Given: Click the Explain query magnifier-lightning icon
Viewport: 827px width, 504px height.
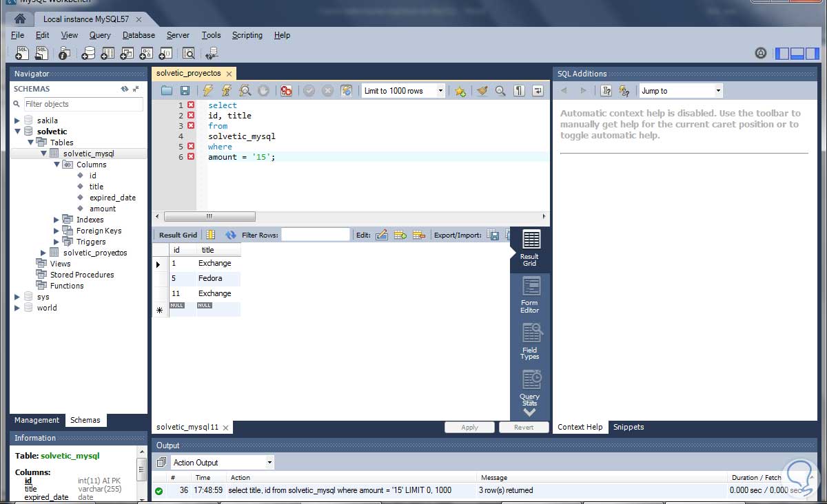Looking at the screenshot, I should coord(245,91).
